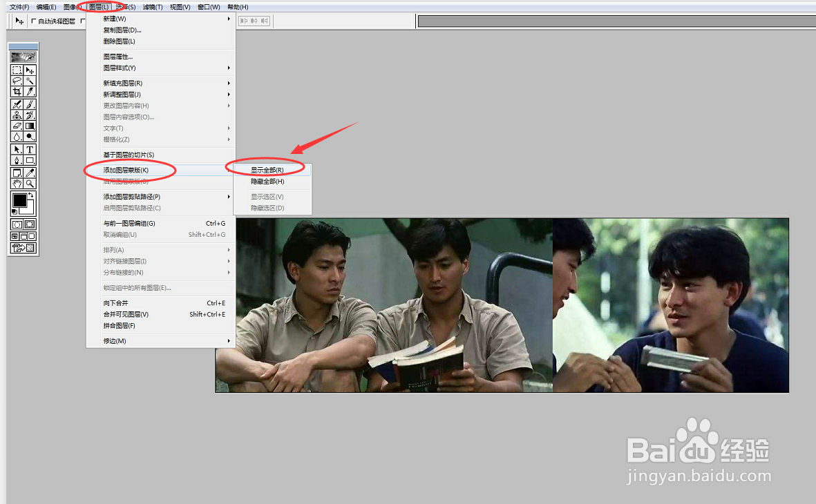The image size is (816, 504).
Task: Open the 视图(V) menu
Action: point(180,7)
